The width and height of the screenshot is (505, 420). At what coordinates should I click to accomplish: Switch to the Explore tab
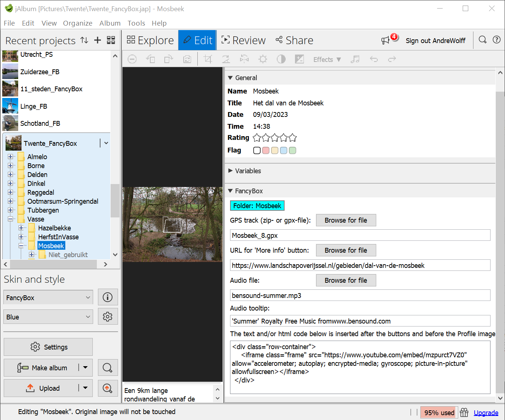150,40
